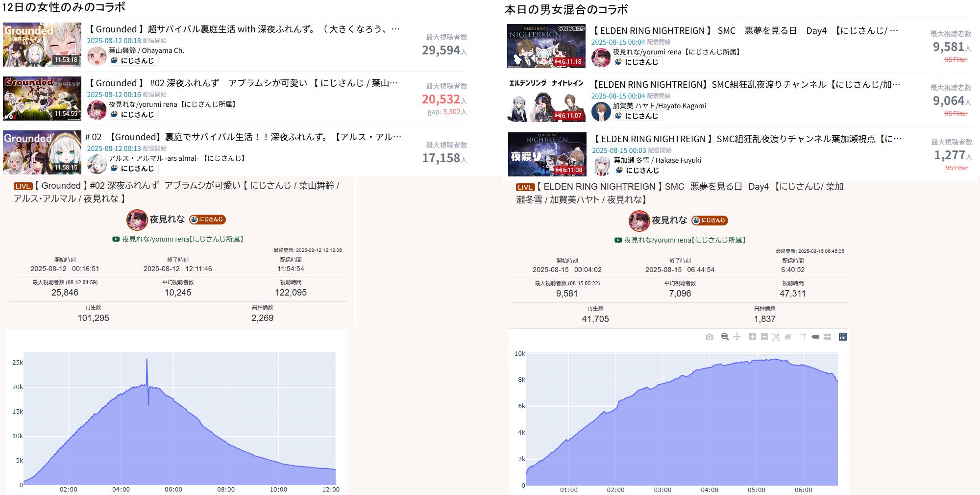
Task: Click the にじさんじ tag under 葉加瀬 冬雪
Action: click(x=637, y=170)
